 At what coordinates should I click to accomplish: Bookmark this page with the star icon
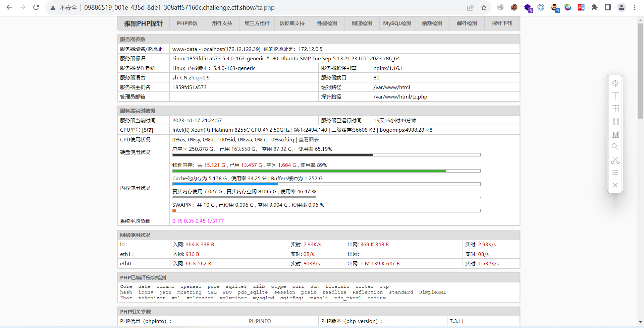click(484, 7)
